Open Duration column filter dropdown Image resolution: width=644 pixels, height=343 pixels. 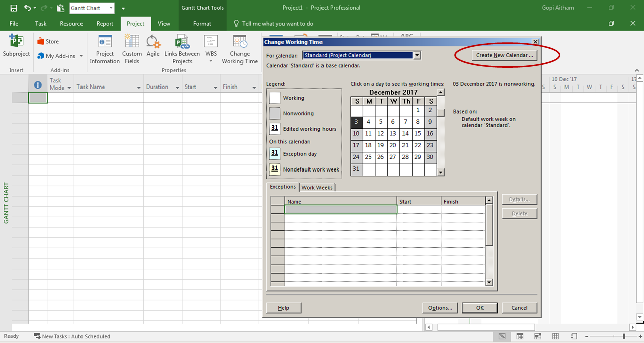click(x=178, y=88)
